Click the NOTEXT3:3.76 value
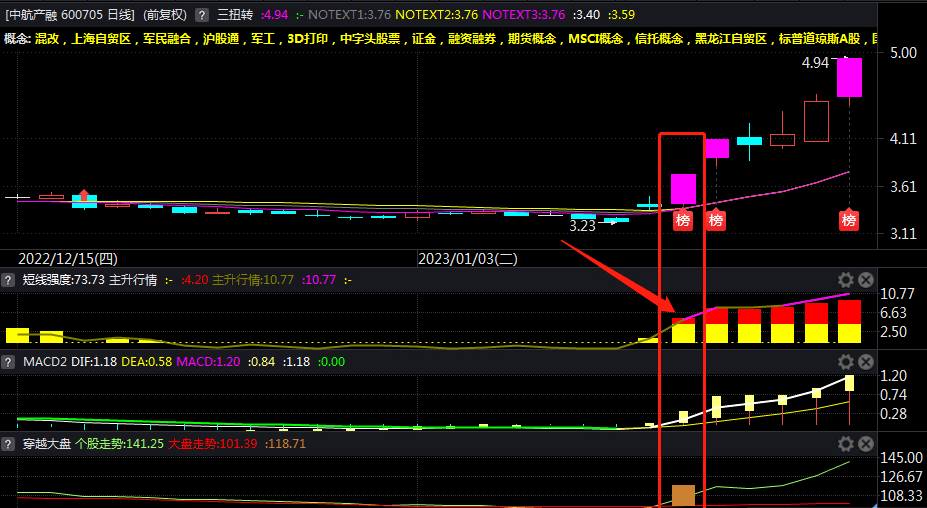 (x=523, y=15)
